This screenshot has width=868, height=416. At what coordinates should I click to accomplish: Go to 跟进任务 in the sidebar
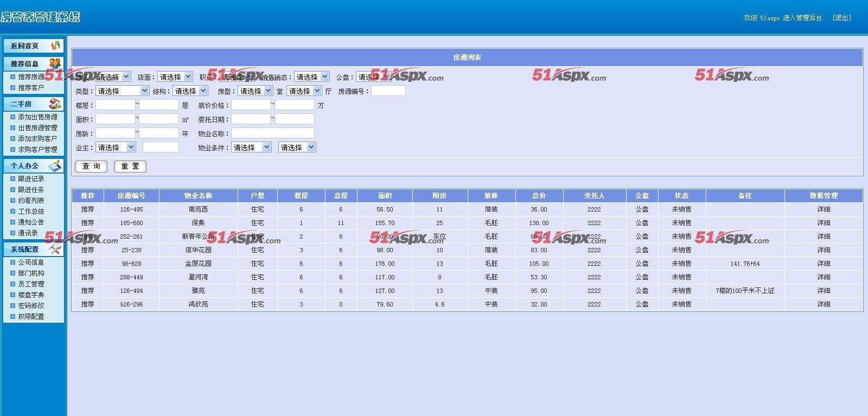31,189
